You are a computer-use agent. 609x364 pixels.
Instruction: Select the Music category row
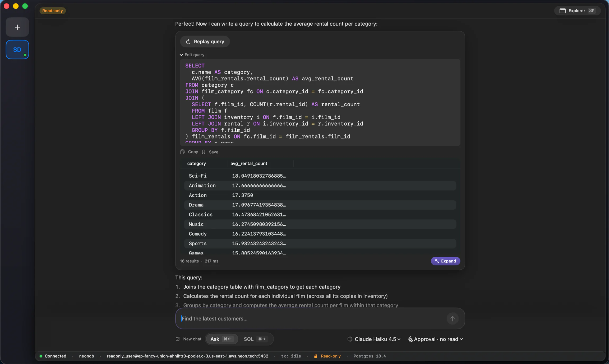click(x=320, y=224)
